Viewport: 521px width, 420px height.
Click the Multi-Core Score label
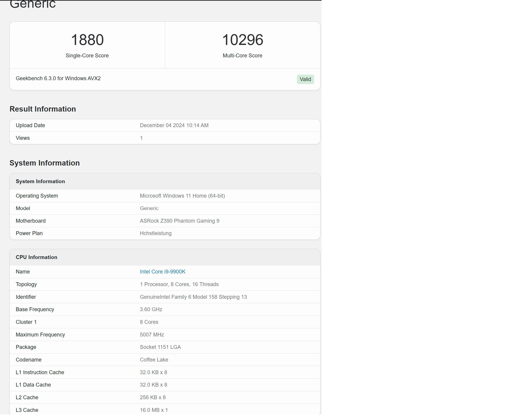click(242, 56)
